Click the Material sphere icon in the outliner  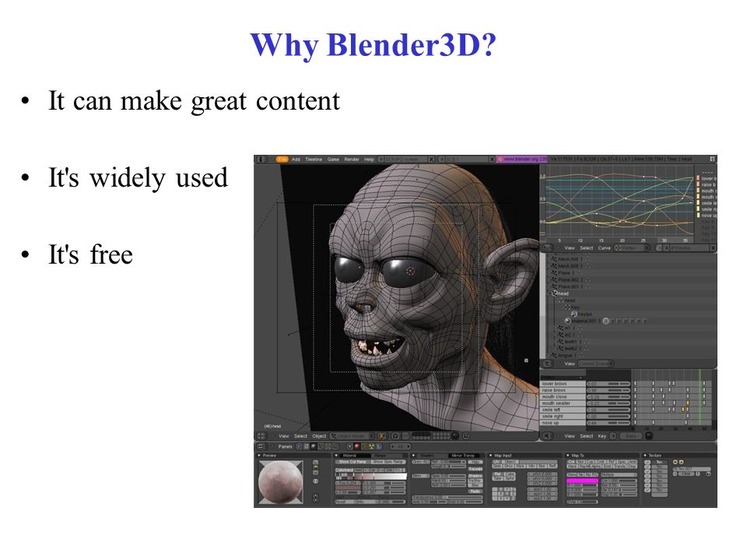pyautogui.click(x=567, y=321)
